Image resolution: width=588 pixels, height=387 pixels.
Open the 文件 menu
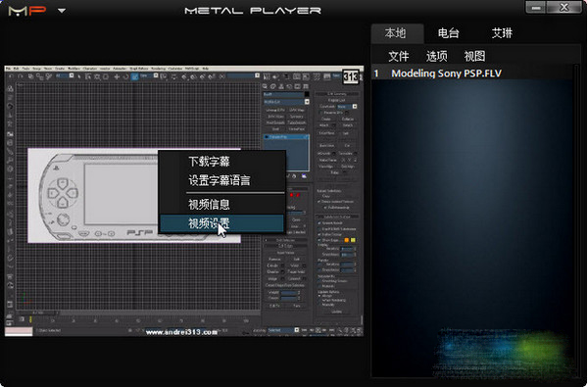398,56
